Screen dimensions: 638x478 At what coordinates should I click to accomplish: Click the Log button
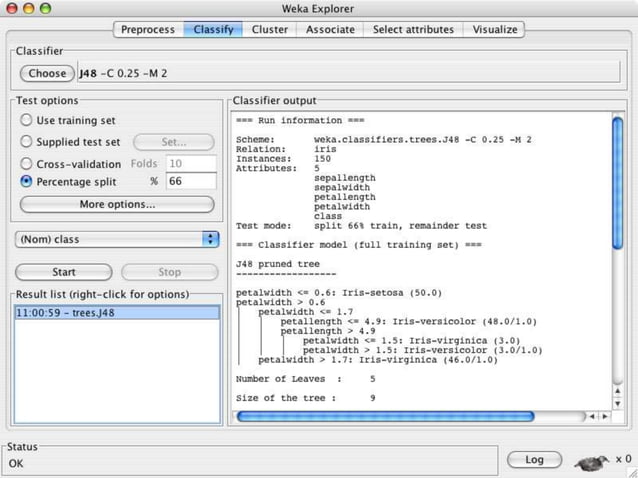click(534, 460)
